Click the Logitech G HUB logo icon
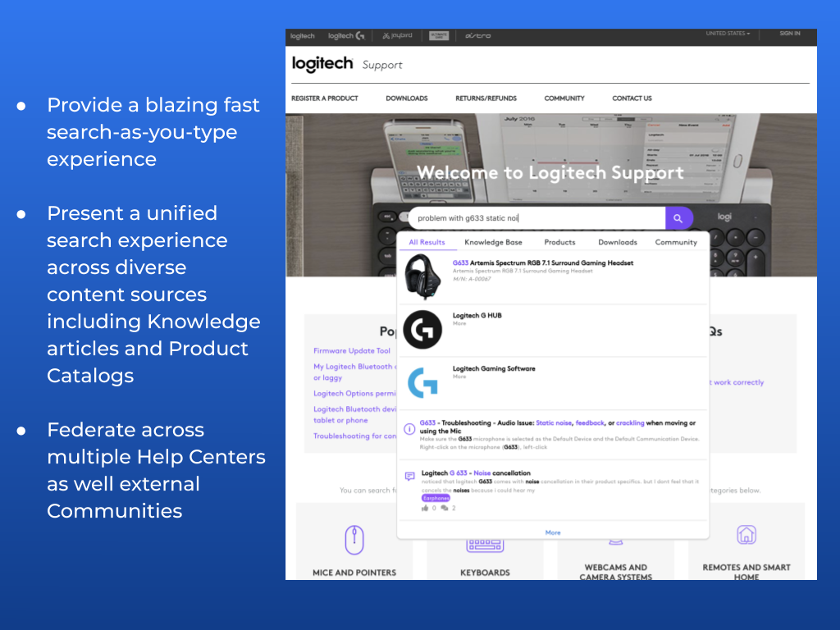The height and width of the screenshot is (630, 840). point(422,330)
